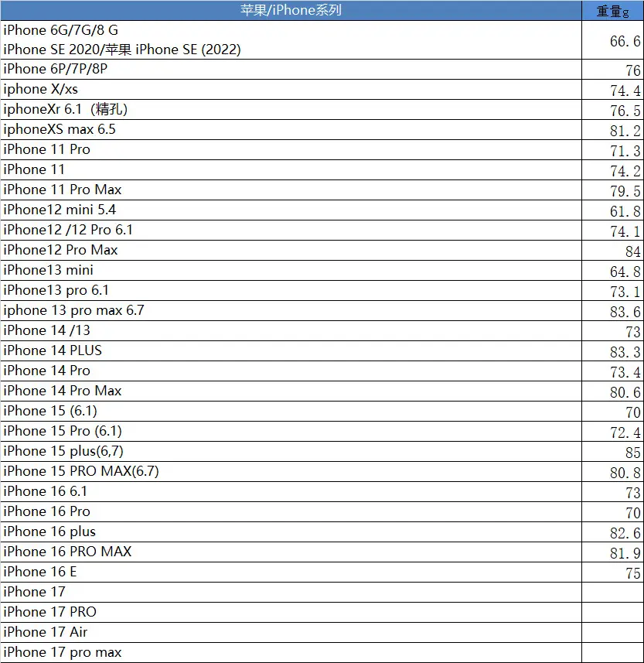644x663 pixels.
Task: Select the iPhone 15 PRO MAX(6.7) cell
Action: coord(291,471)
